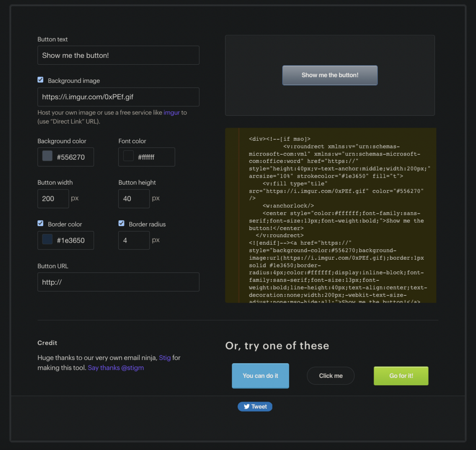Click the Button URL field
The width and height of the screenshot is (476, 450).
click(118, 282)
